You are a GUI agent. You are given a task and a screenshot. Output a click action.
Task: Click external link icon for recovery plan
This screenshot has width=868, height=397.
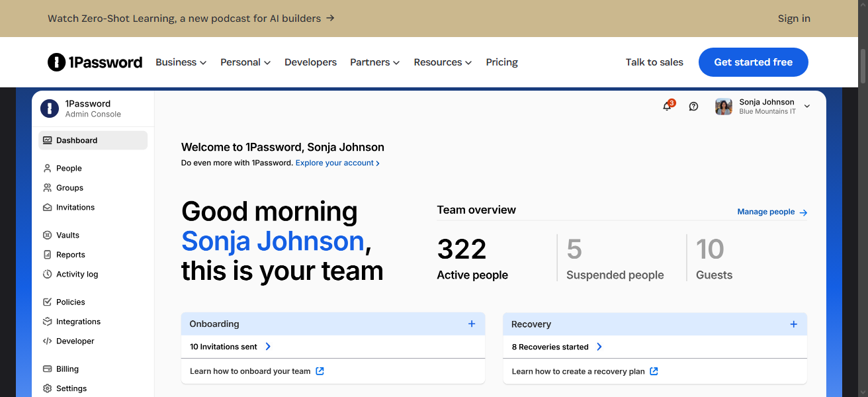[654, 371]
